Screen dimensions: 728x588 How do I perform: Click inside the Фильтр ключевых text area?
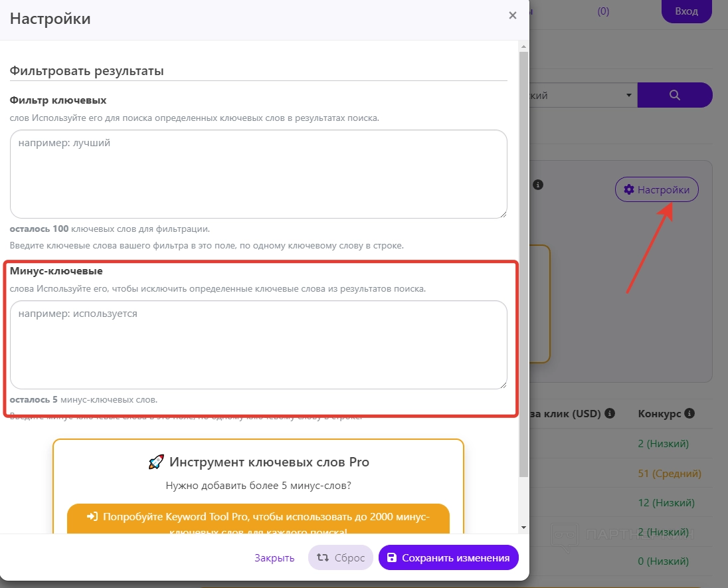click(258, 173)
